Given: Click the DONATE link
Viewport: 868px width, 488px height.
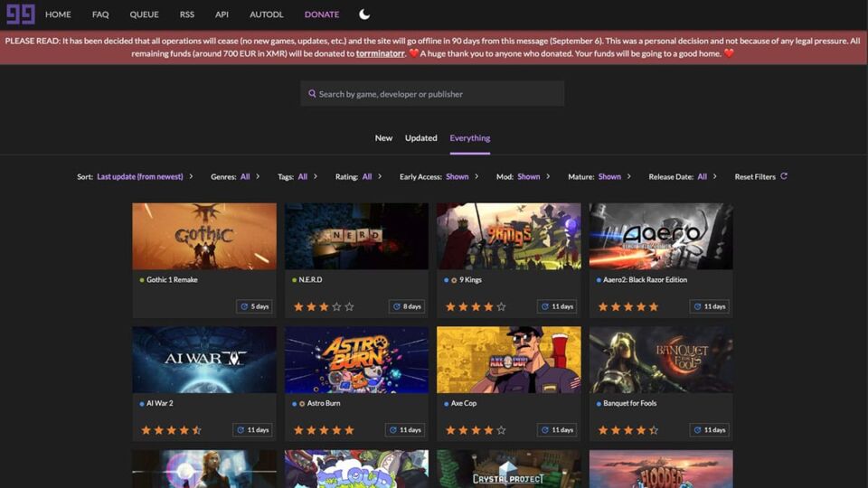Looking at the screenshot, I should (x=322, y=14).
